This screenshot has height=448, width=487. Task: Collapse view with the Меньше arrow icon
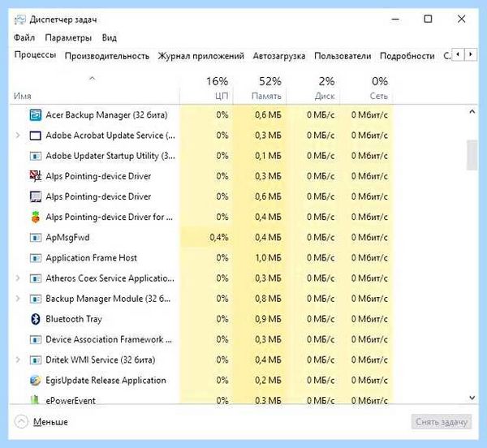pyautogui.click(x=21, y=422)
